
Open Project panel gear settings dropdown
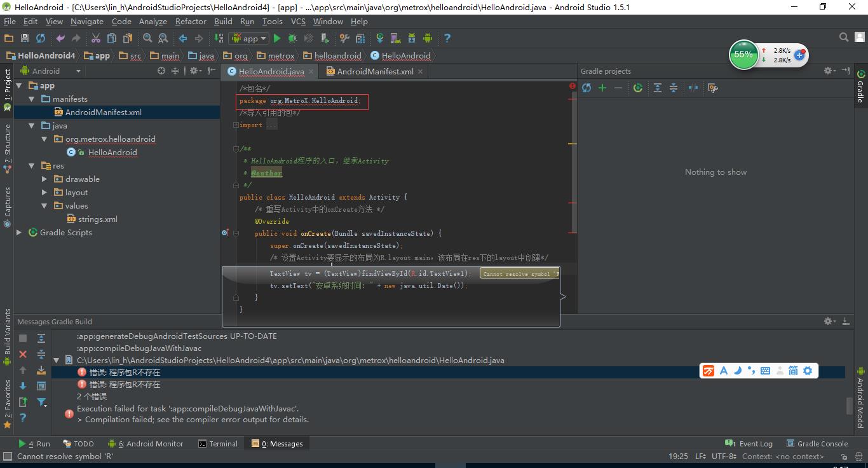(x=196, y=71)
